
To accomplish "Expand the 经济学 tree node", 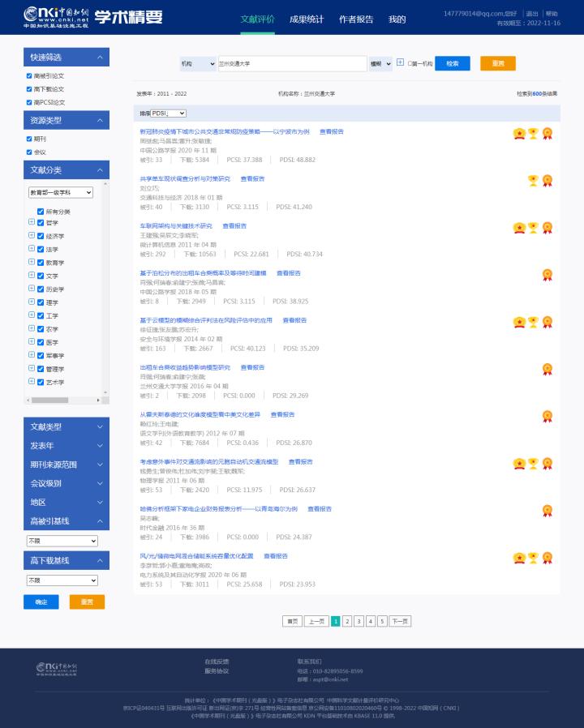I will (x=32, y=237).
